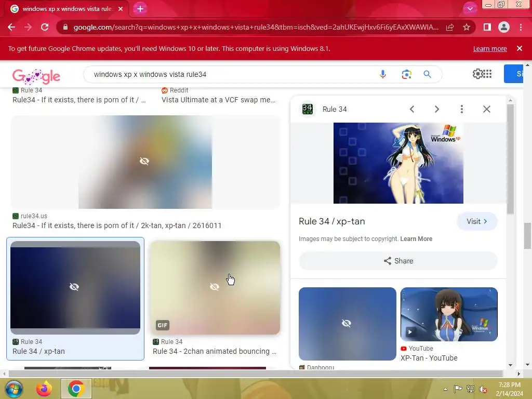Click the browser address bar URL
The width and height of the screenshot is (532, 399).
[x=256, y=27]
